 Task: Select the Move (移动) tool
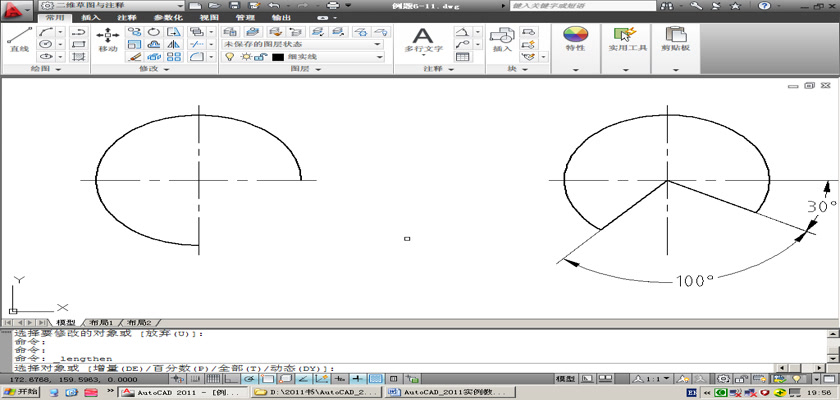coord(108,40)
